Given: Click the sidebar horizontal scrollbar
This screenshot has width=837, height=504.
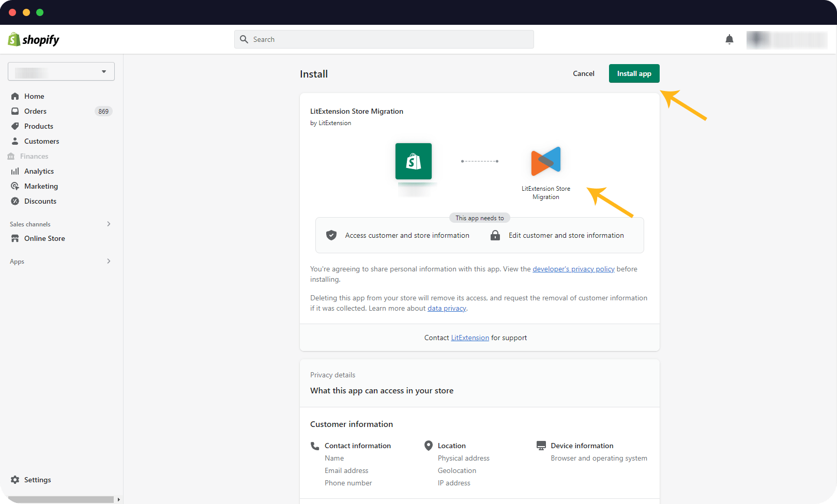Looking at the screenshot, I should pyautogui.click(x=61, y=499).
